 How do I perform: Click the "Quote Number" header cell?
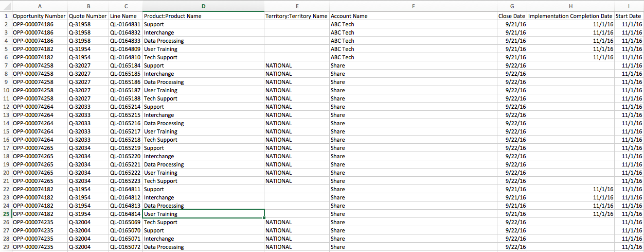point(88,16)
